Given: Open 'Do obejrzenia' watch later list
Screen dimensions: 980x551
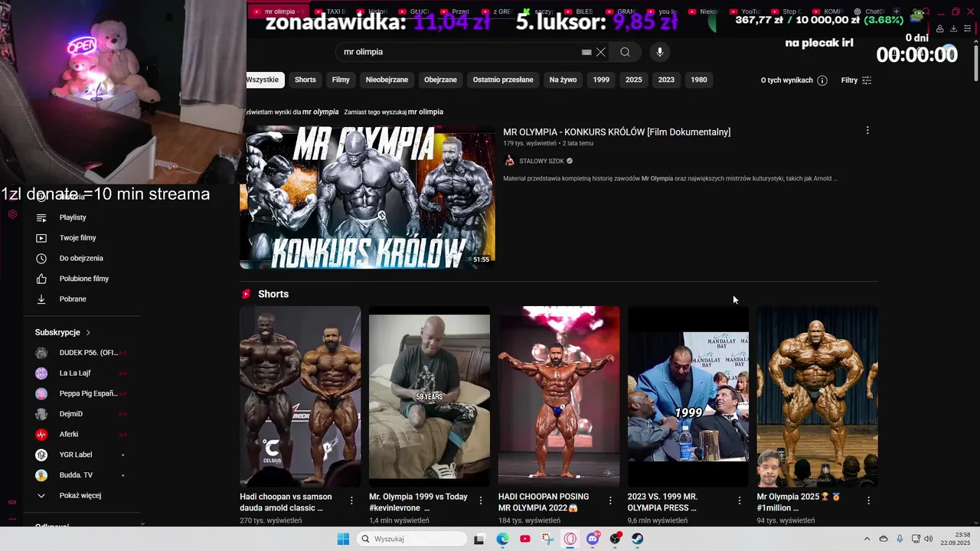Looking at the screenshot, I should click(82, 259).
